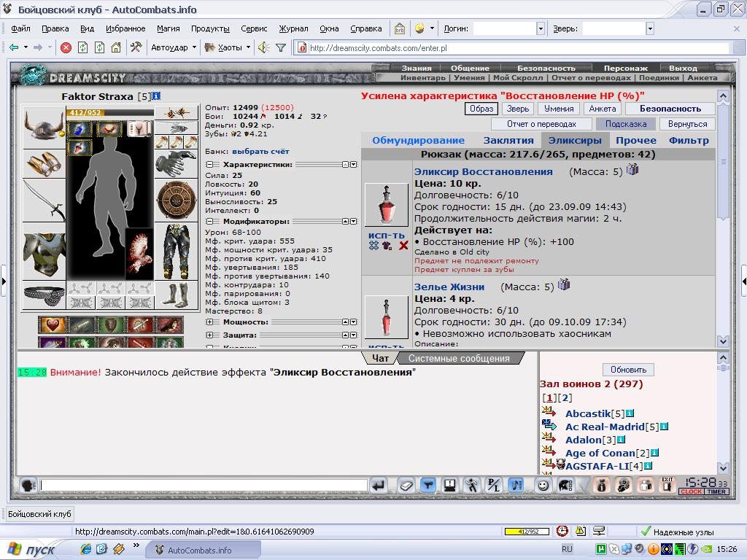This screenshot has width=747, height=560.
Task: Open the Магия menu
Action: [x=169, y=28]
